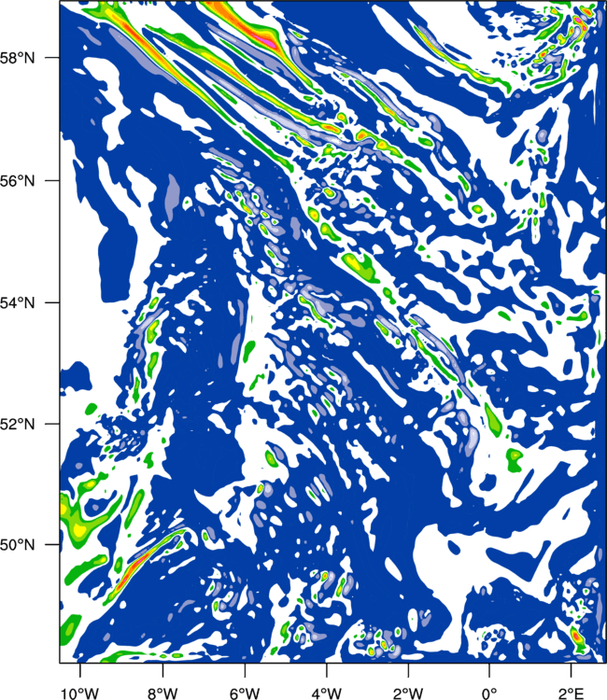This screenshot has height=700, width=607.
Task: Click the 10°W longitude label
Action: pyautogui.click(x=80, y=693)
